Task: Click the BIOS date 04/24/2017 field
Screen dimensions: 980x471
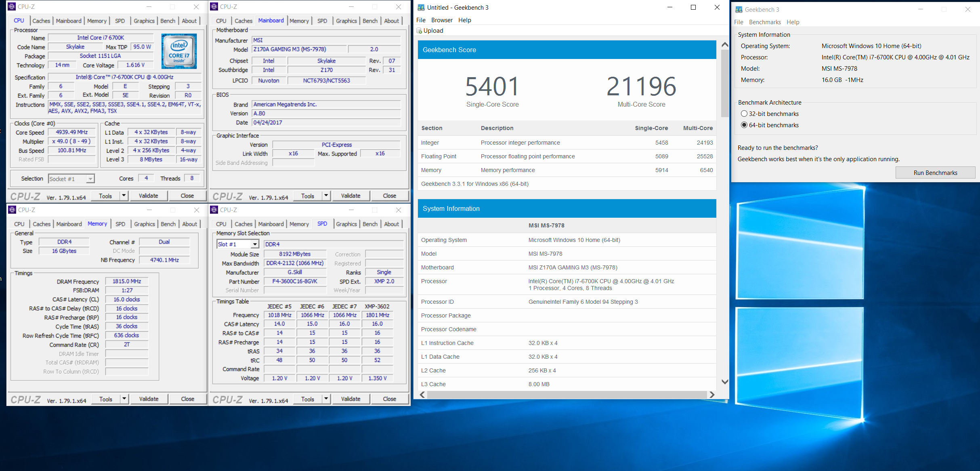Action: 326,122
